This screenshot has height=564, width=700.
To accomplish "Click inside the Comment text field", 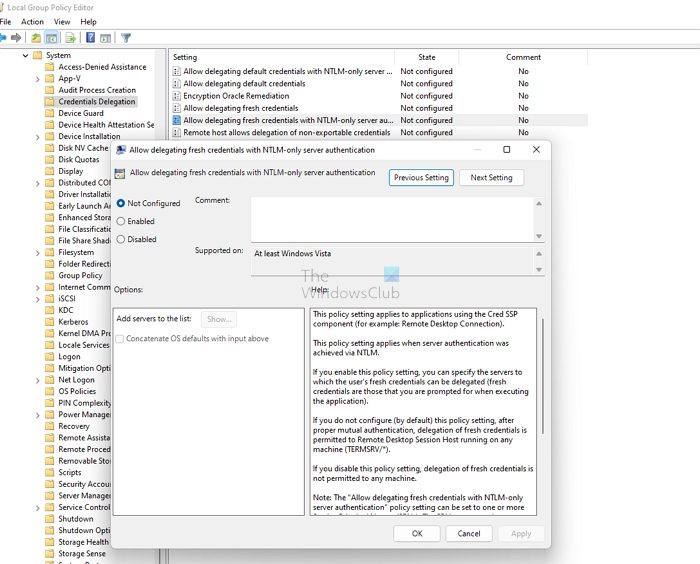I will point(392,220).
